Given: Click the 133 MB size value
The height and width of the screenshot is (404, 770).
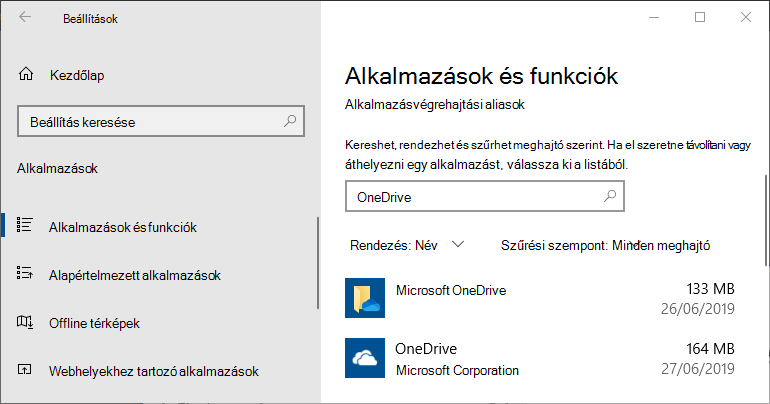Looking at the screenshot, I should 710,289.
